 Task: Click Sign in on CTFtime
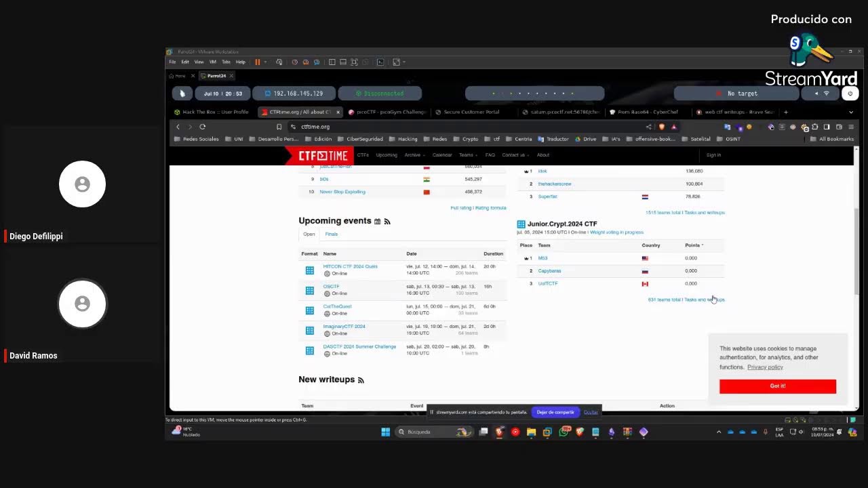(x=714, y=155)
